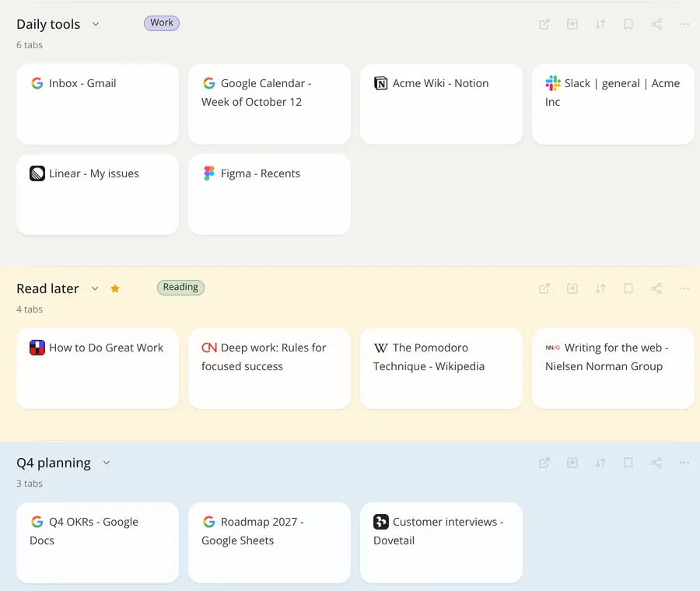Save Daily tools group via download icon
The height and width of the screenshot is (591, 700).
click(572, 24)
